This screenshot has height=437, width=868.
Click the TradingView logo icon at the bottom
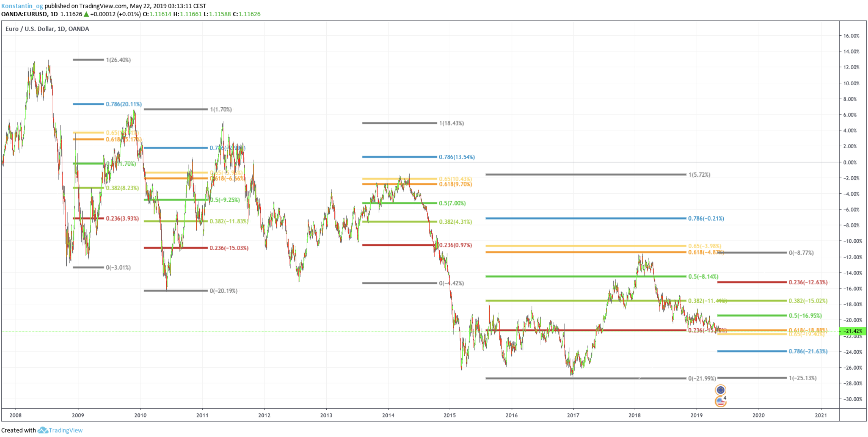(43, 430)
